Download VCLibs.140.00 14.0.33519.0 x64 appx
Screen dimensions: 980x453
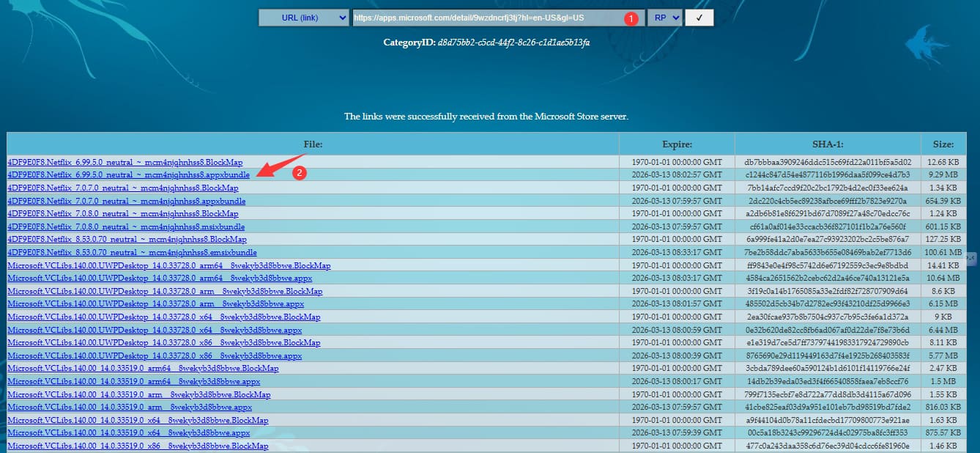[128, 433]
